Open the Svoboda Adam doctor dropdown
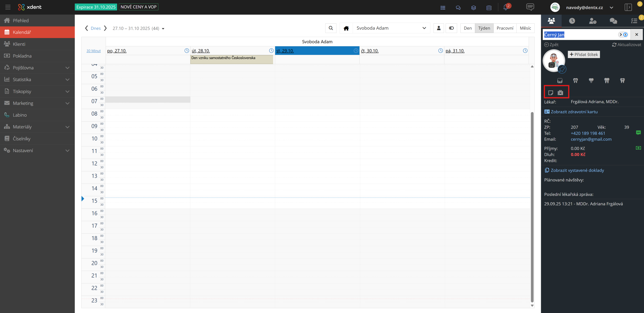The width and height of the screenshot is (644, 313). pos(391,28)
